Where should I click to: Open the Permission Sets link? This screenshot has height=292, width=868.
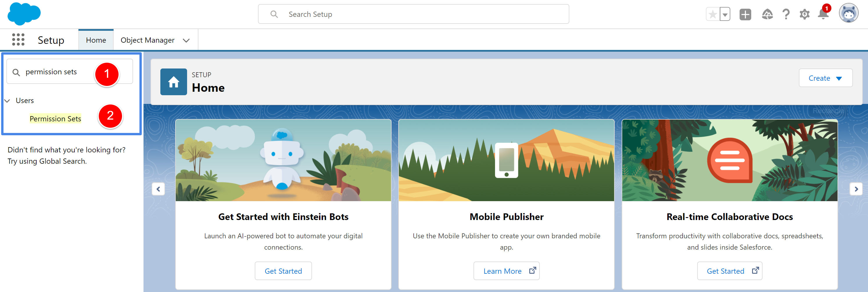[x=55, y=118]
